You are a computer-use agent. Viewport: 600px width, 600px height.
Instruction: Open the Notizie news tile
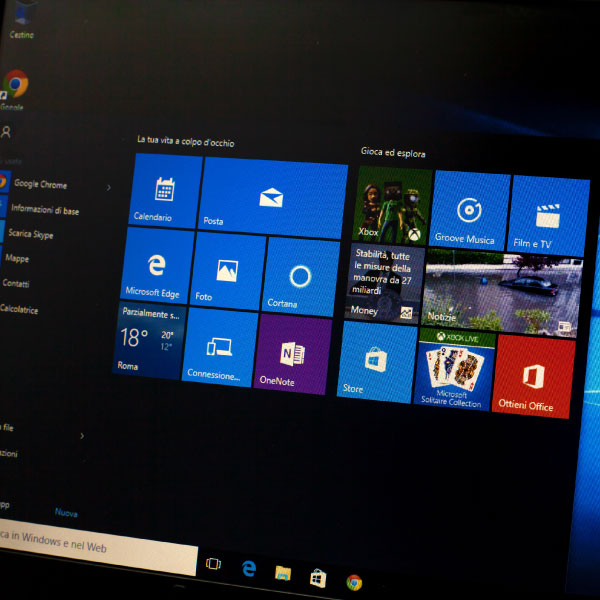coord(501,293)
